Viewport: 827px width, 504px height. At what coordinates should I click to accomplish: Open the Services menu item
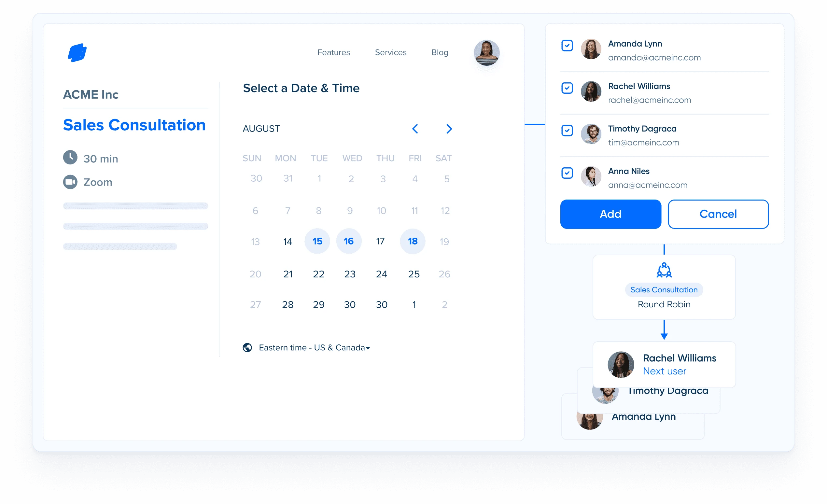[390, 53]
